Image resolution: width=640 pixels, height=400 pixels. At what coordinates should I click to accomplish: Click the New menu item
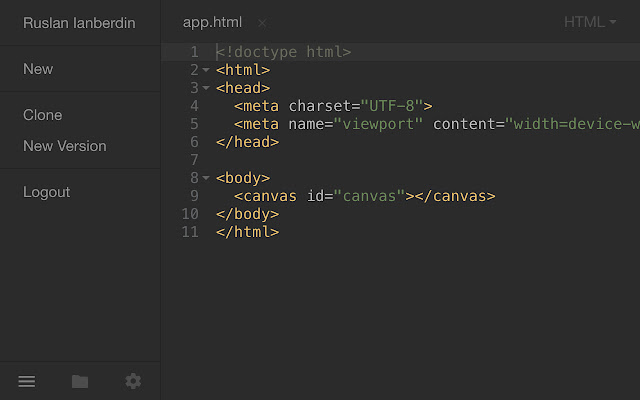38,69
